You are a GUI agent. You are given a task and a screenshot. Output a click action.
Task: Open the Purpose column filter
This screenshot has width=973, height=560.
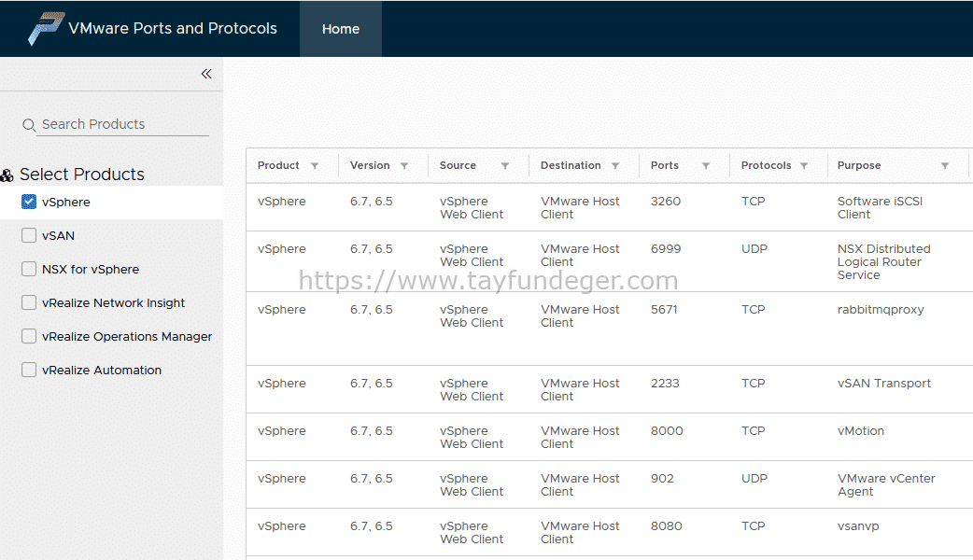click(x=944, y=165)
